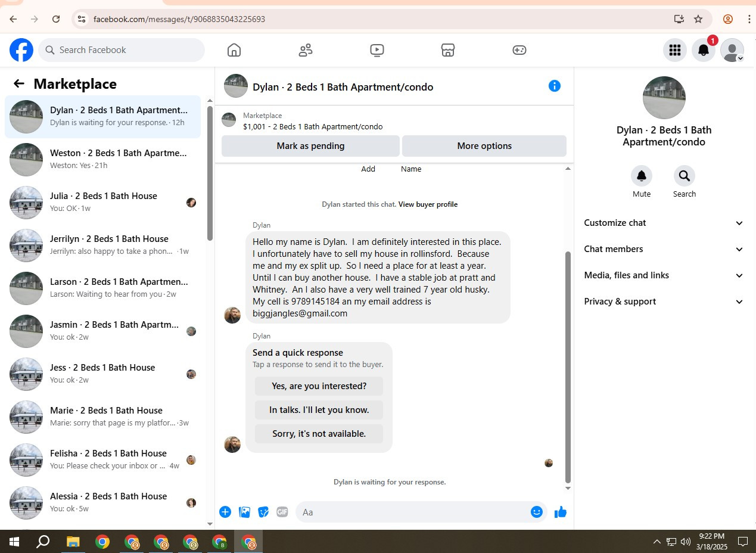This screenshot has height=553, width=756.
Task: Attach a photo with the image icon
Action: coord(244,512)
